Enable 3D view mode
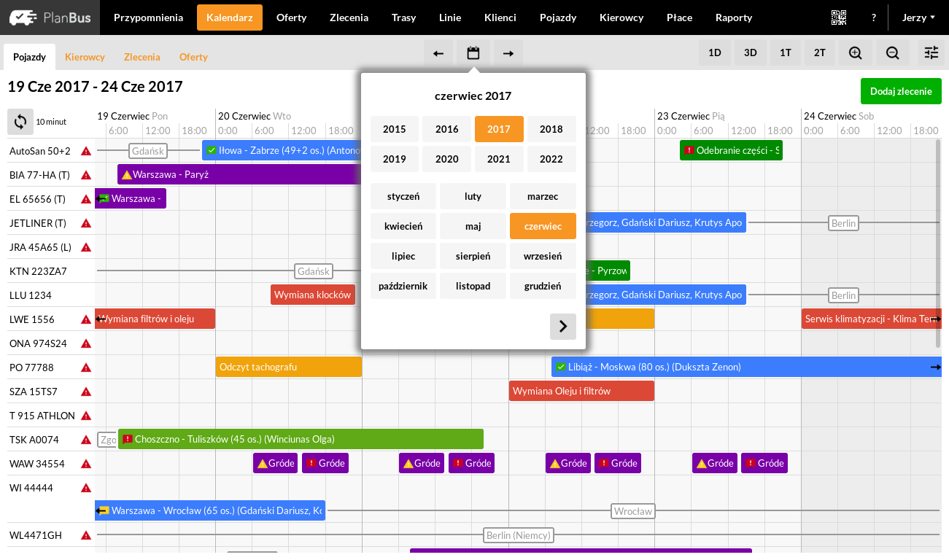949x560 pixels. pos(750,52)
